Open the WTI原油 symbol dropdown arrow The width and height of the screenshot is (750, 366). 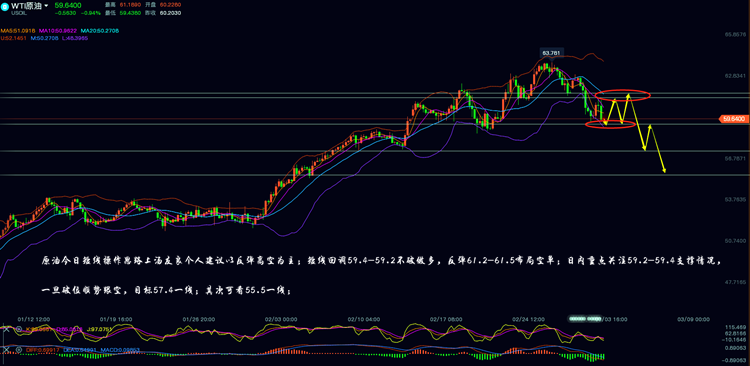[46, 5]
